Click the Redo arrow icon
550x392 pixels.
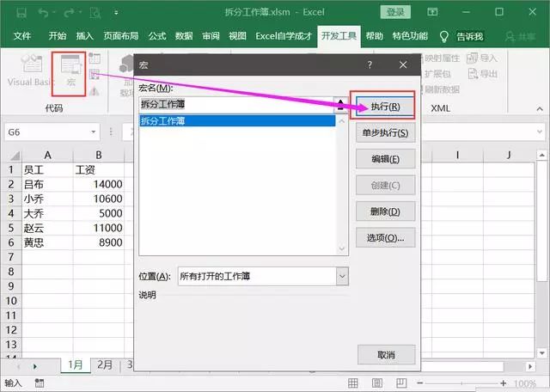pos(69,13)
